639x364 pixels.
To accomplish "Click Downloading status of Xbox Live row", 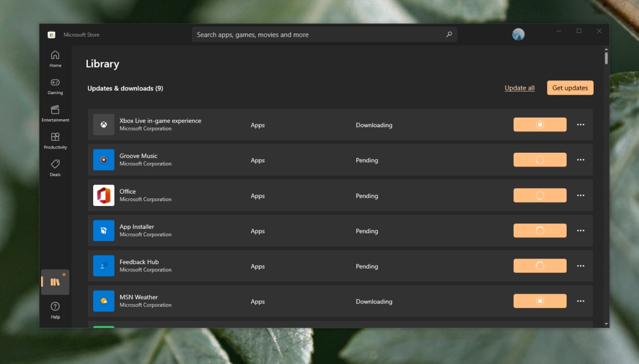I will tap(374, 125).
